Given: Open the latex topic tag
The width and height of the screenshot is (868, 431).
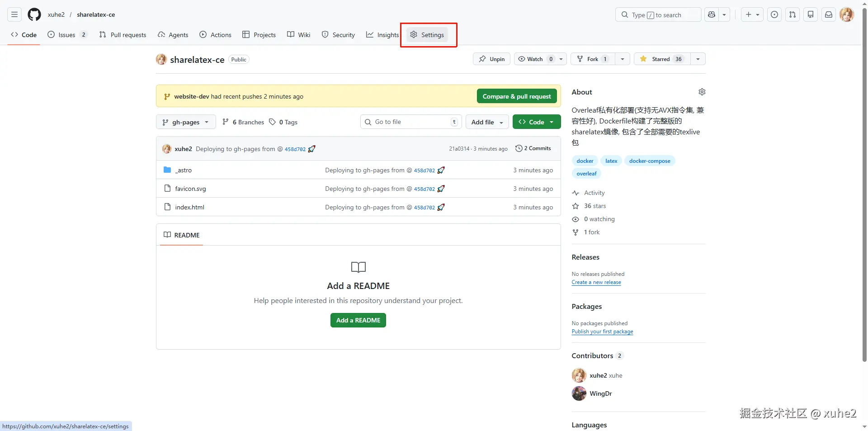Looking at the screenshot, I should (x=611, y=161).
